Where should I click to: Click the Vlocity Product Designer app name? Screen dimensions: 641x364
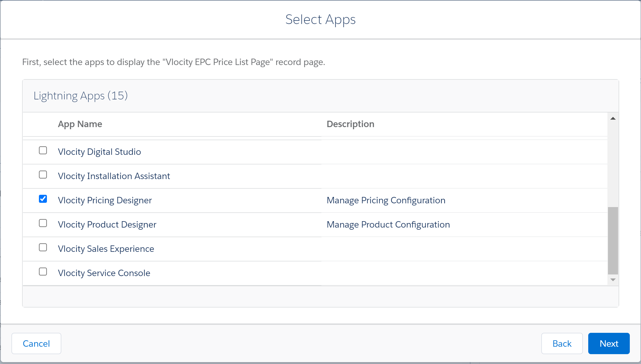107,224
